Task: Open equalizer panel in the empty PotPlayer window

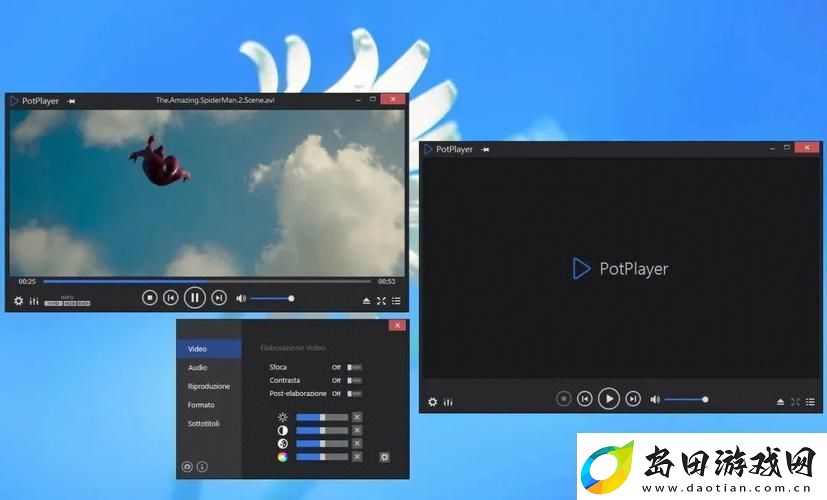Action: [448, 402]
